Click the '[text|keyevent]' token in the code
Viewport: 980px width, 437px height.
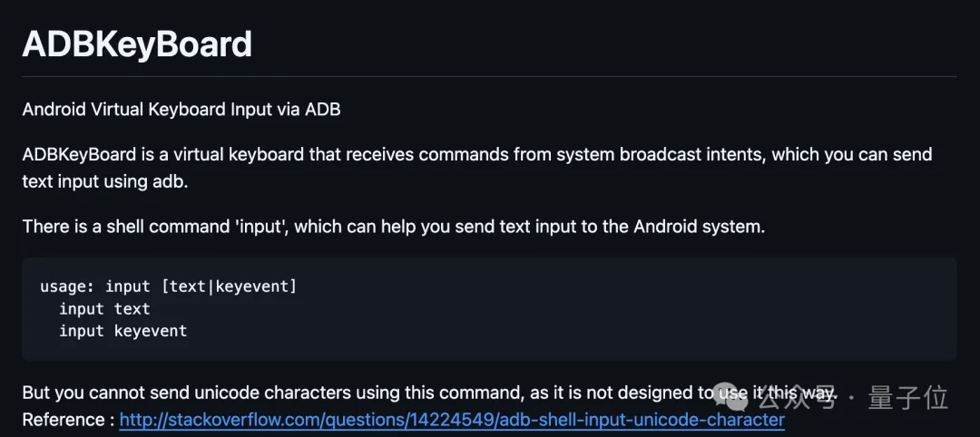coord(229,286)
